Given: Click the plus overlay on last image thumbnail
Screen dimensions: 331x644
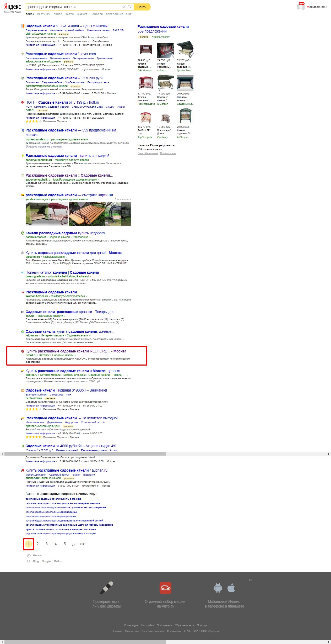Looking at the screenshot, I should 126,214.
